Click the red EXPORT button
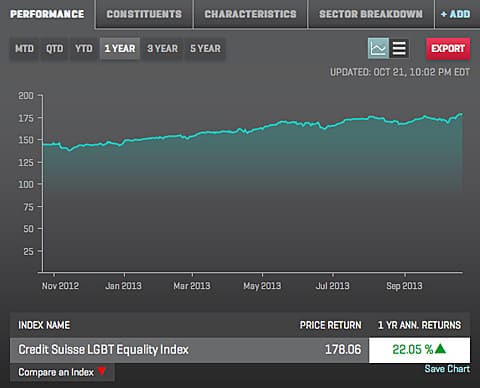Viewport: 480px width, 388px height. [x=448, y=49]
